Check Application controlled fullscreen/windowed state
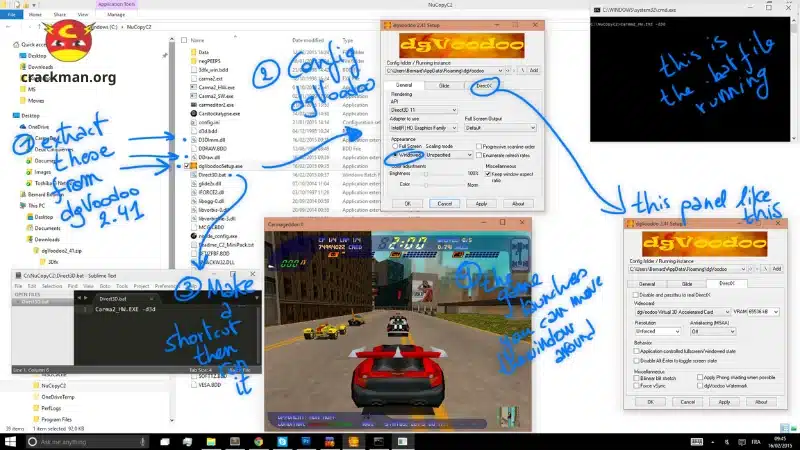 coord(636,351)
